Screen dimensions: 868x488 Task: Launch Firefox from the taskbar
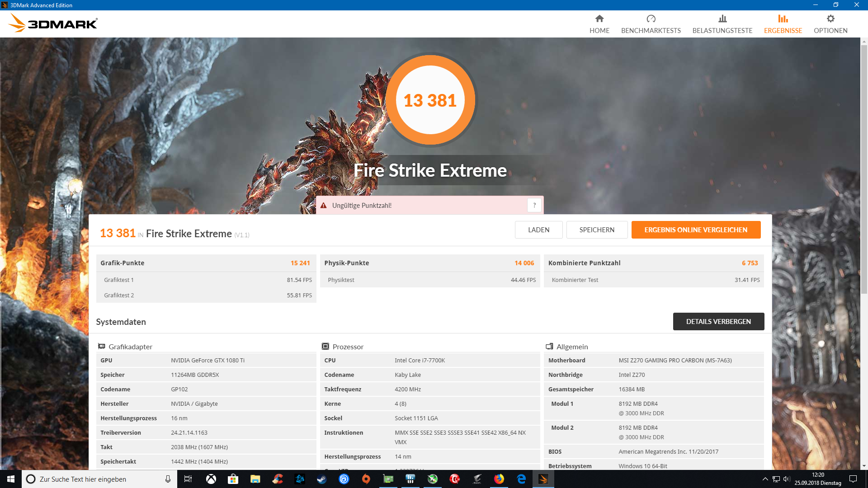tap(499, 479)
